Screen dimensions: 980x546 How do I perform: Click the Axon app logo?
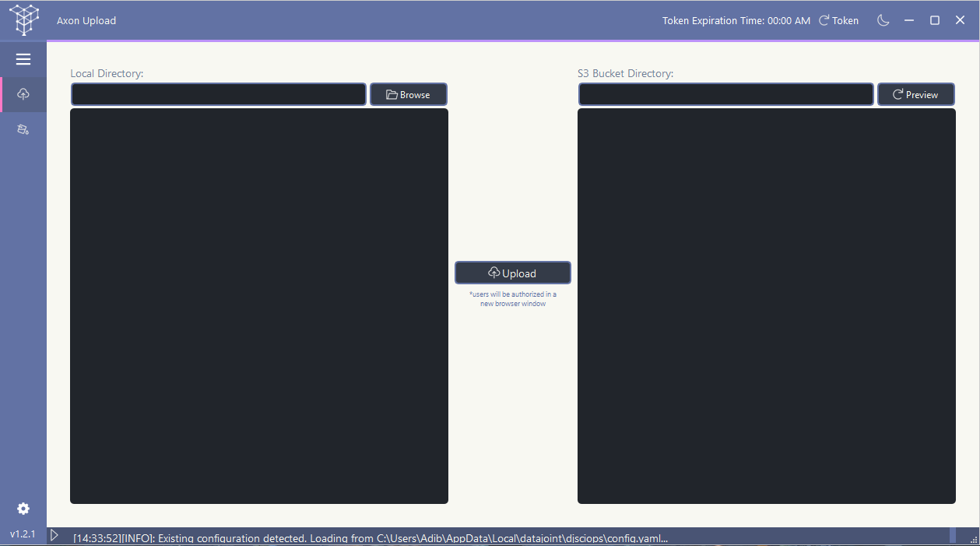click(23, 19)
